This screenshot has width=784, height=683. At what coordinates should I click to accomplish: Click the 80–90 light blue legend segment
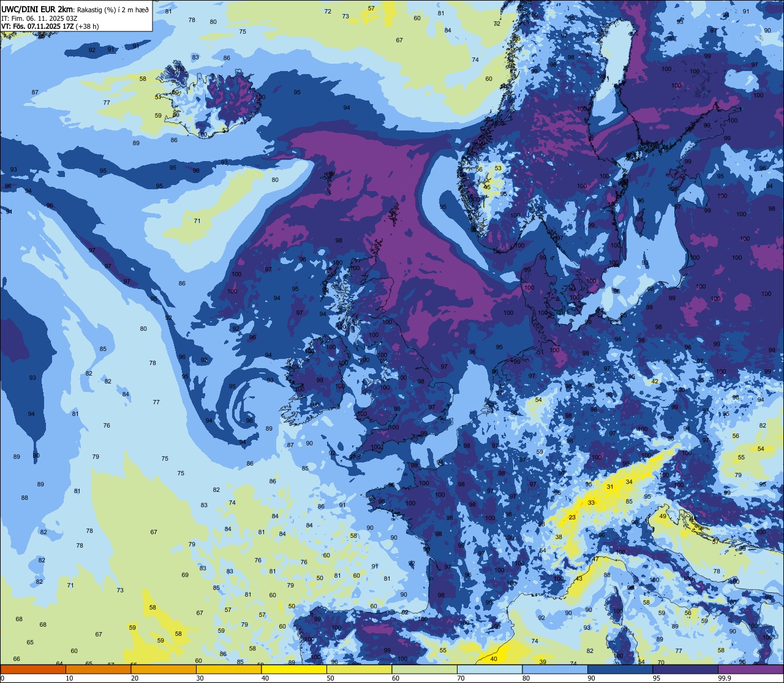555,669
